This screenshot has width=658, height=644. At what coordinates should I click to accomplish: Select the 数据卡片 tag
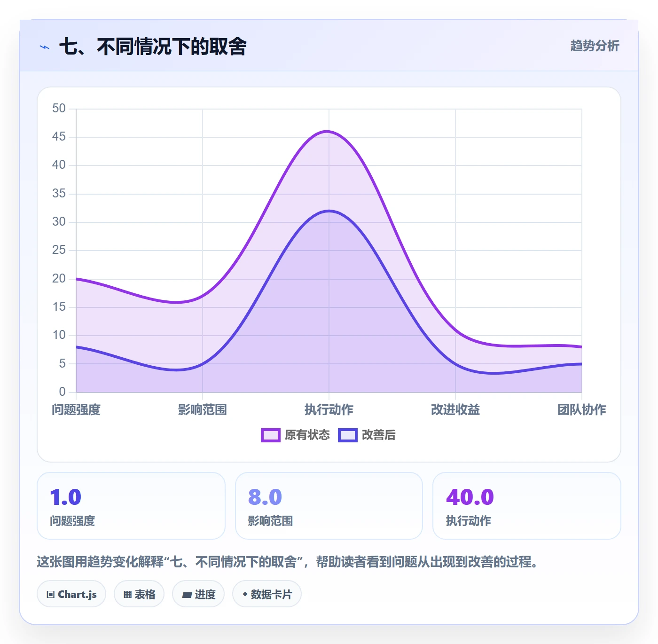[x=267, y=594]
